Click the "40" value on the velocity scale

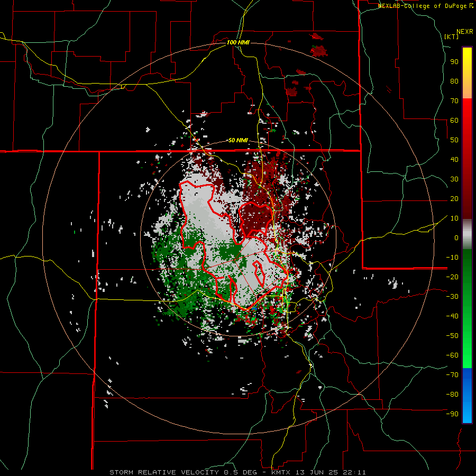pos(454,159)
